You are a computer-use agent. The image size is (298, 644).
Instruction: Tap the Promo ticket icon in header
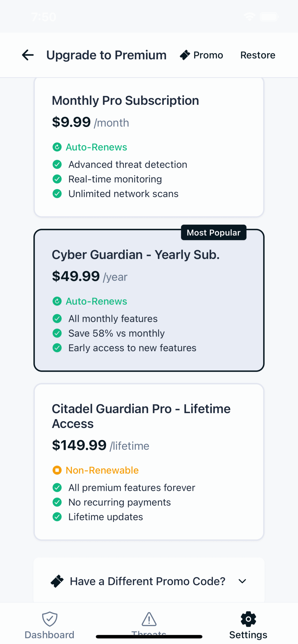pos(185,55)
